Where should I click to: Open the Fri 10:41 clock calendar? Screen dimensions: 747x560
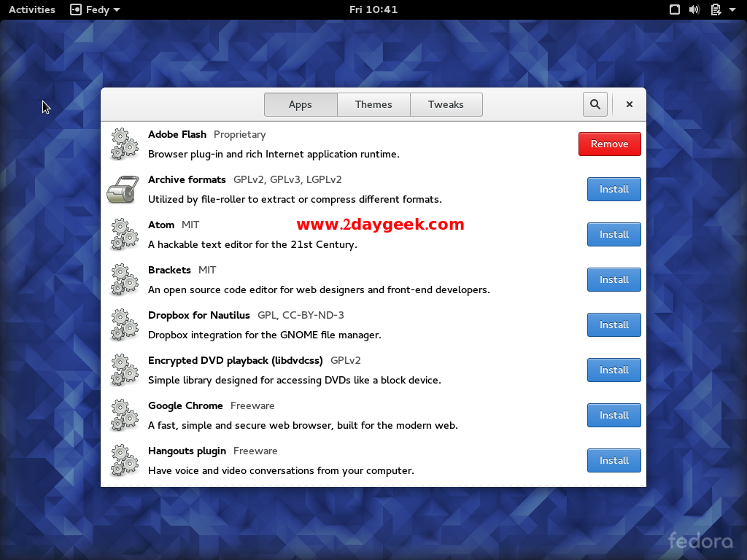(373, 9)
